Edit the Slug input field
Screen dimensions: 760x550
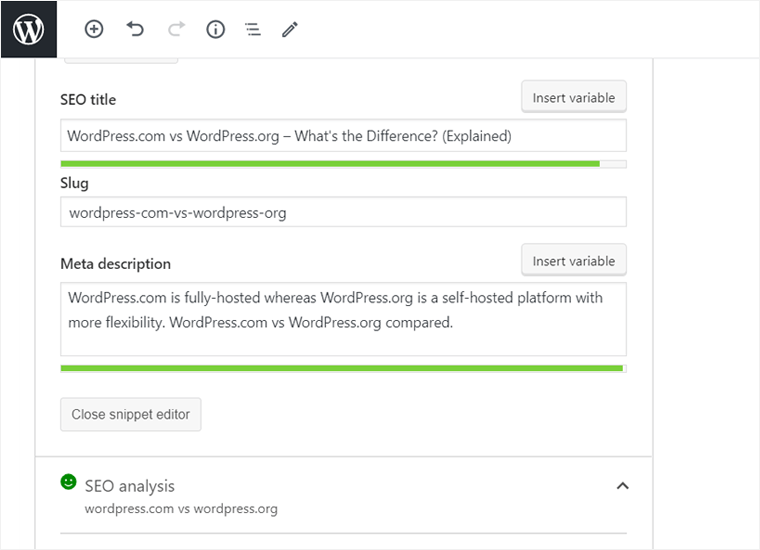pyautogui.click(x=343, y=212)
